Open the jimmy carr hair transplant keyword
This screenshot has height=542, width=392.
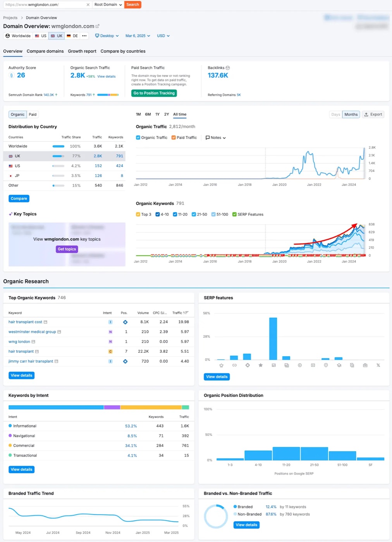tap(31, 362)
